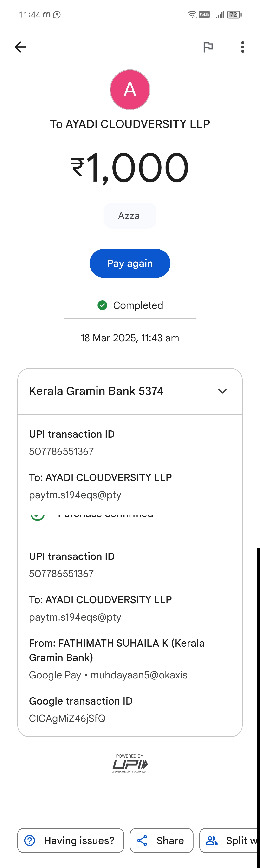Tap the Azza note chip
Image resolution: width=260 pixels, height=868 pixels.
tap(130, 216)
